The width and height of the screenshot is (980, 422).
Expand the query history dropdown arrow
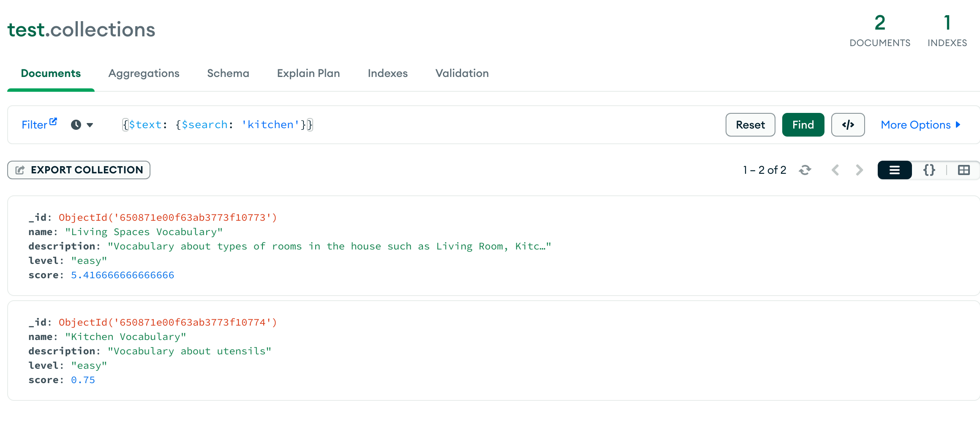pyautogui.click(x=90, y=125)
